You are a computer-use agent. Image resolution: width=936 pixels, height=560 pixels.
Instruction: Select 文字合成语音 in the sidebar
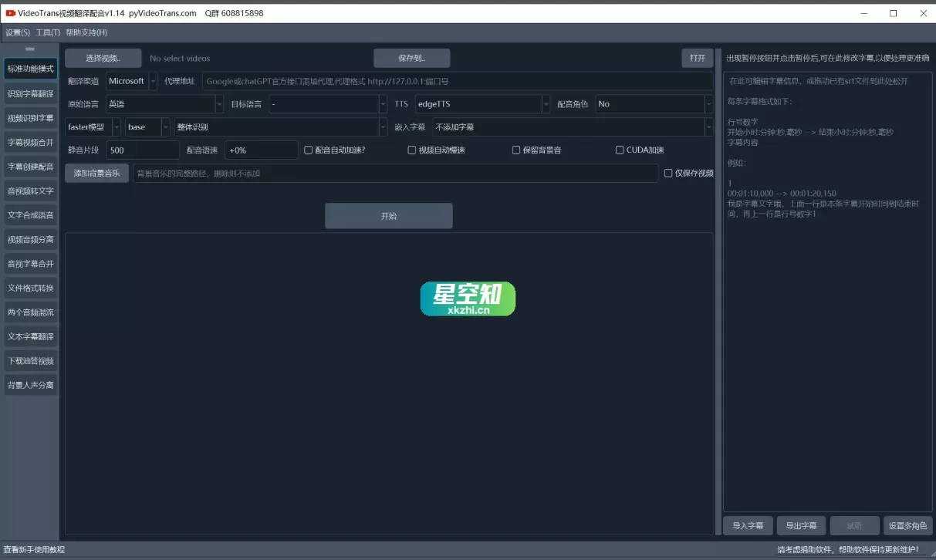30,214
